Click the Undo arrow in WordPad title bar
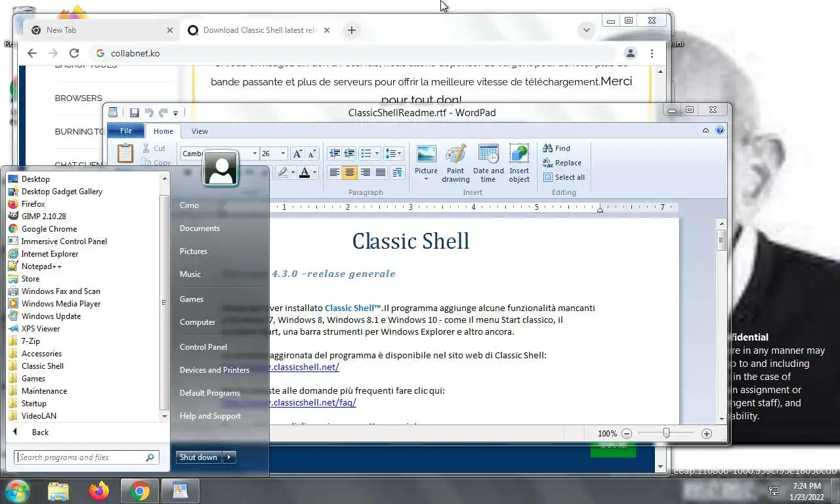Screen dimensions: 840x504 (x=149, y=112)
